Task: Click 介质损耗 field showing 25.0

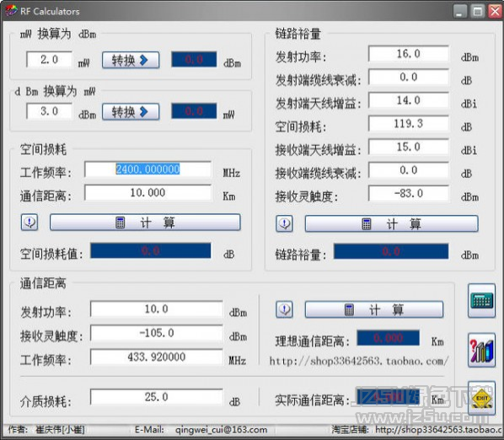Action: tap(157, 397)
